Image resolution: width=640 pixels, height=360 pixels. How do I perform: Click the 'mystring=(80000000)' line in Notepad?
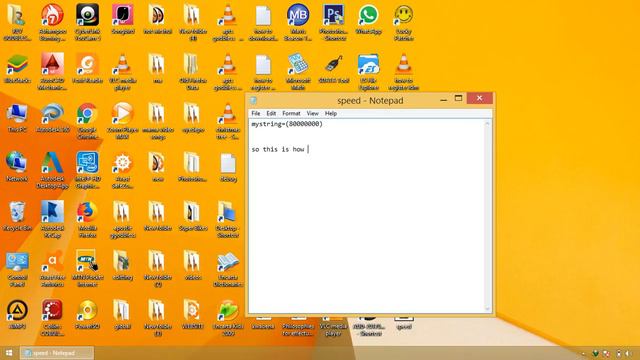(287, 124)
